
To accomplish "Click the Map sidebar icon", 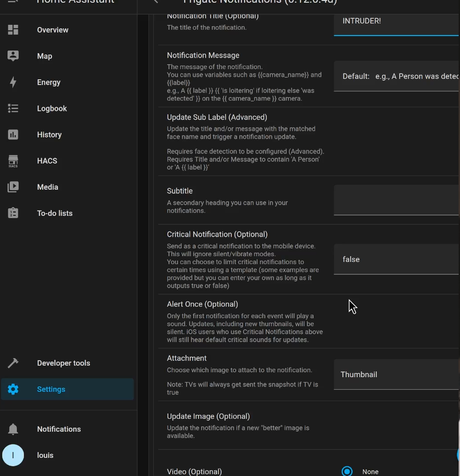I will tap(13, 56).
